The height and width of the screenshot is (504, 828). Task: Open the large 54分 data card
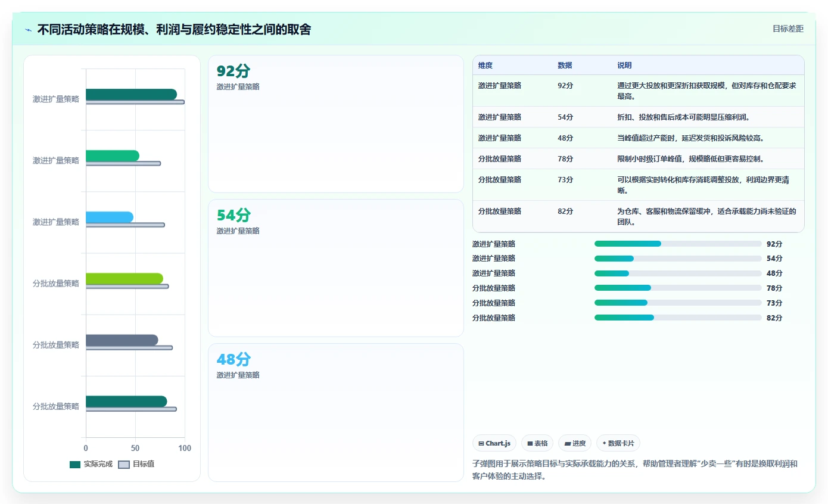coord(335,268)
